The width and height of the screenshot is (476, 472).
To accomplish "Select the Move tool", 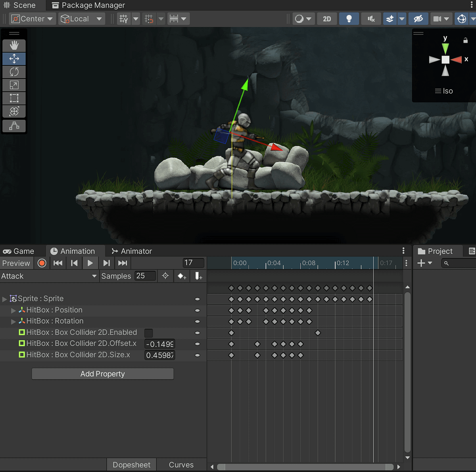I will 14,59.
